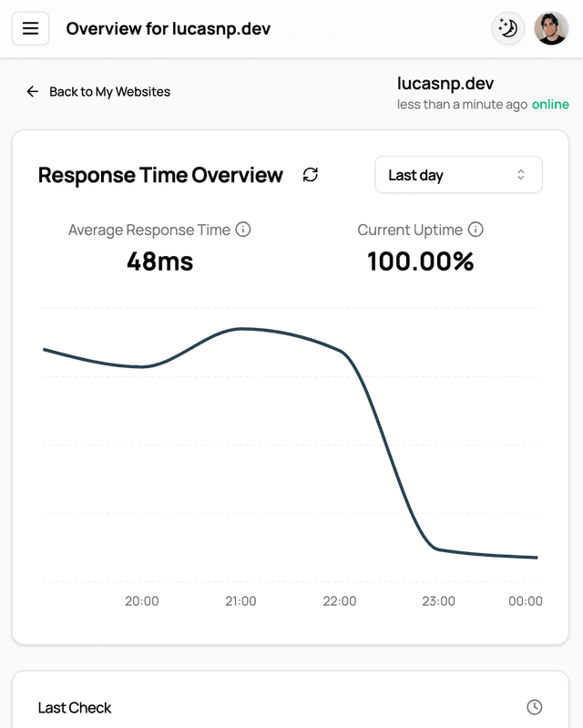
Task: Select the 100.00% uptime value
Action: [x=421, y=261]
